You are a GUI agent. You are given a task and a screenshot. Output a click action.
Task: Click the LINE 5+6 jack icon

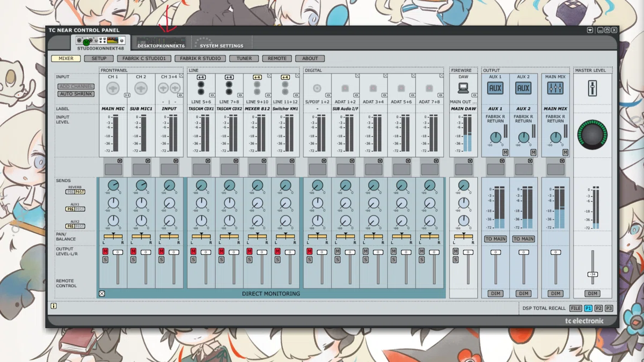201,88
